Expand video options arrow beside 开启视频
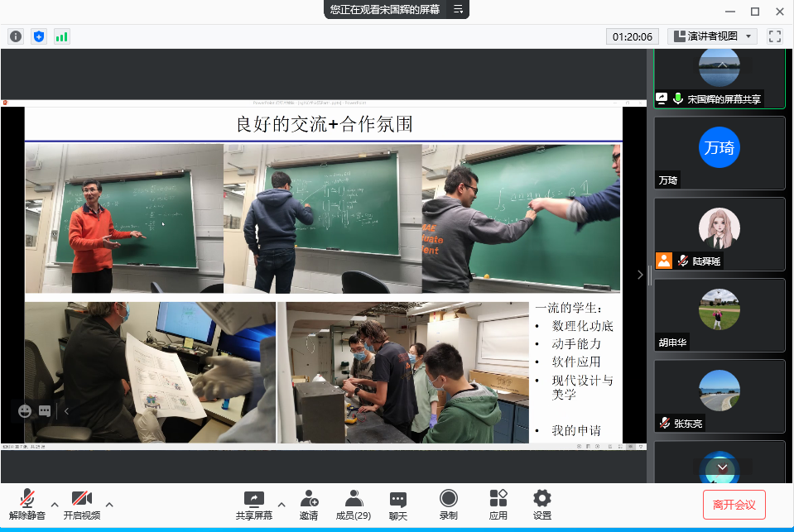 [x=109, y=504]
